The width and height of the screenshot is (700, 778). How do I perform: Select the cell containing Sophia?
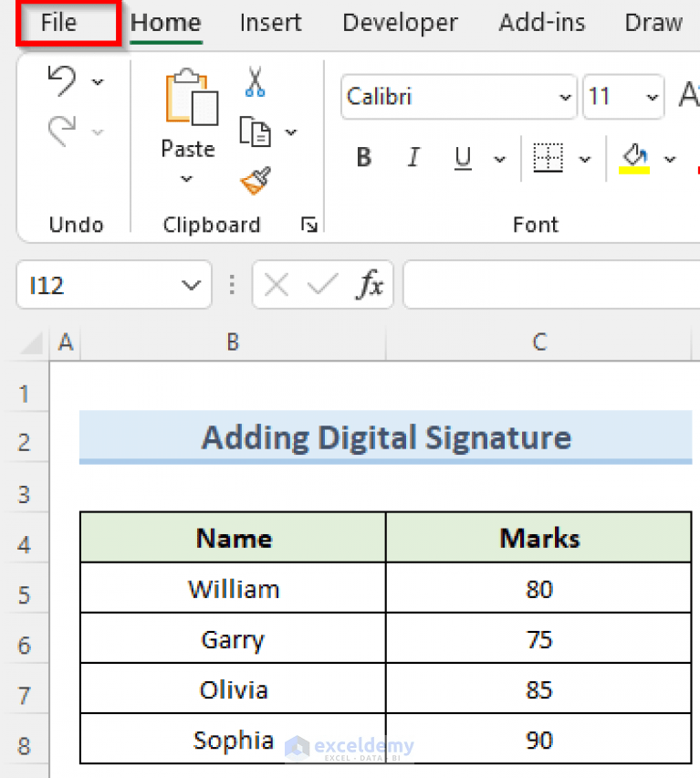pyautogui.click(x=233, y=740)
